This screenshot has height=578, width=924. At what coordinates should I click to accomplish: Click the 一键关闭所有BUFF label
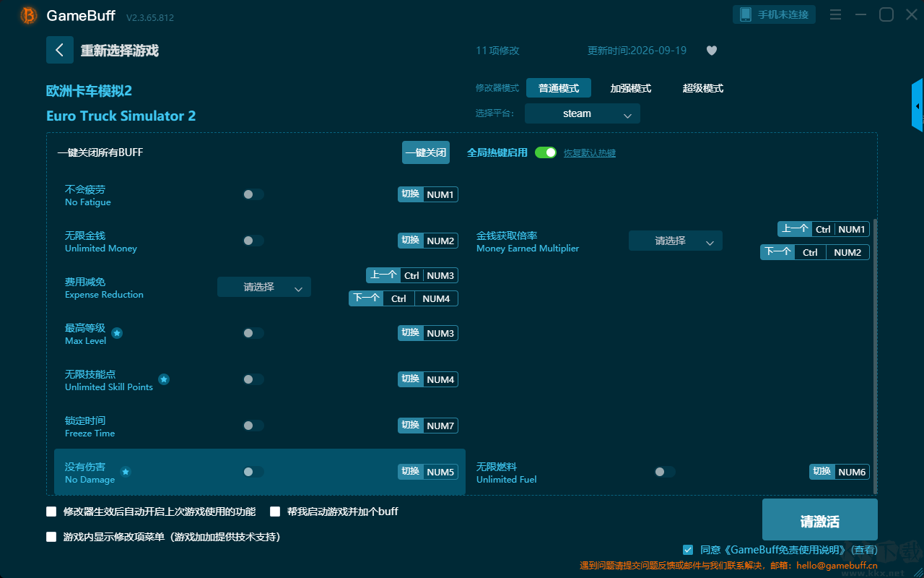coord(100,152)
